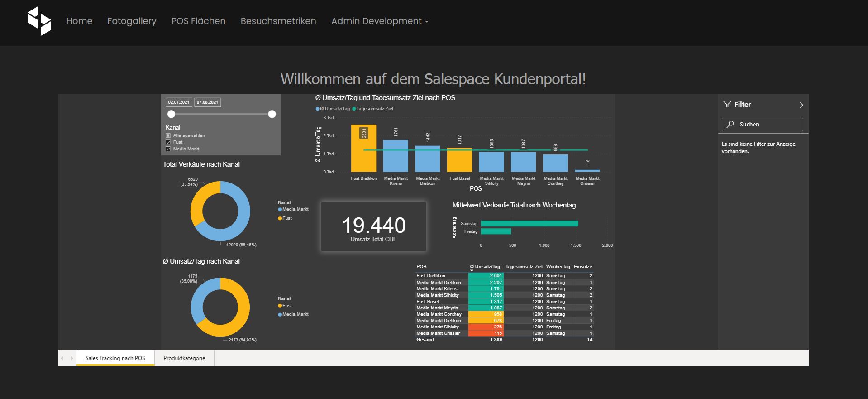Click Fust legend in Ø Umsatz/Tag nach Kanal
The width and height of the screenshot is (868, 399).
pos(285,306)
